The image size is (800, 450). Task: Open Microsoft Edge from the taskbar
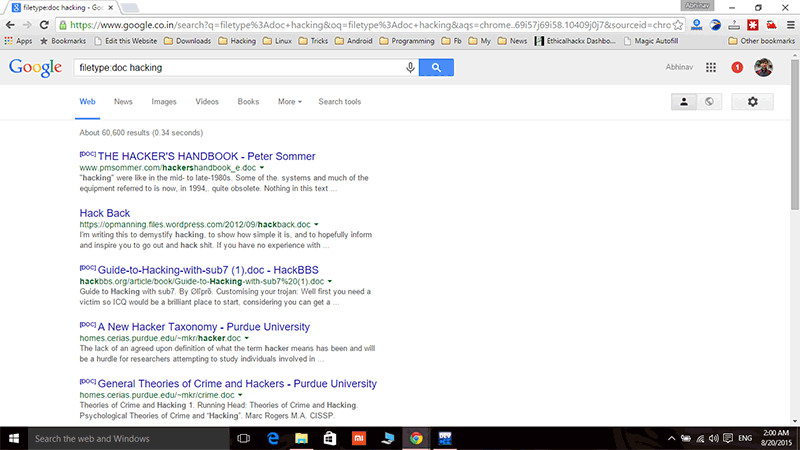273,438
